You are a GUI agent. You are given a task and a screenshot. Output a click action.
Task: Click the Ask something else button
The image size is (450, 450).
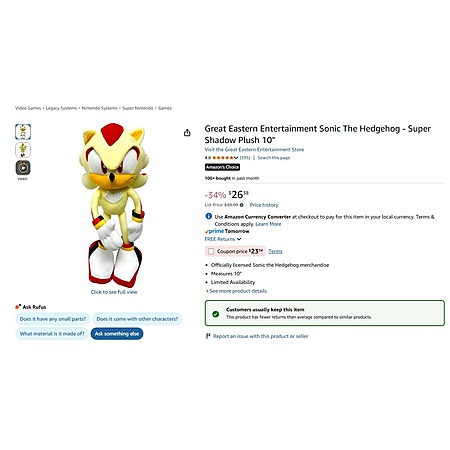[x=117, y=334]
